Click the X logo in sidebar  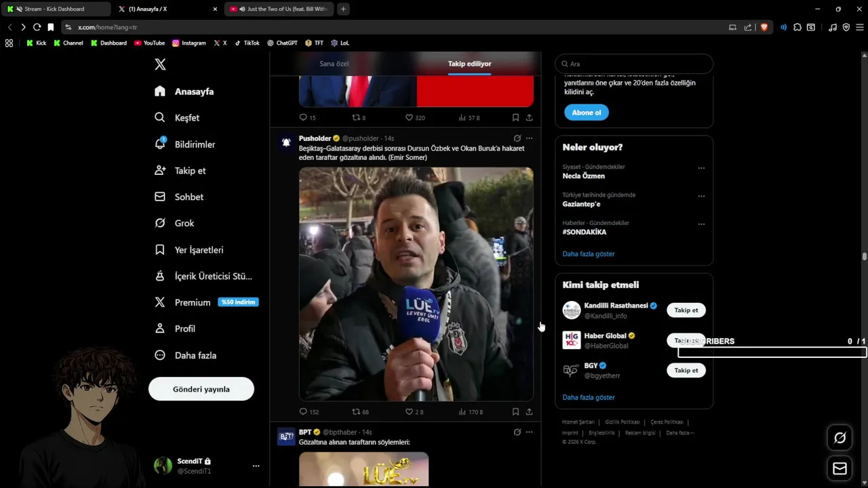[160, 64]
